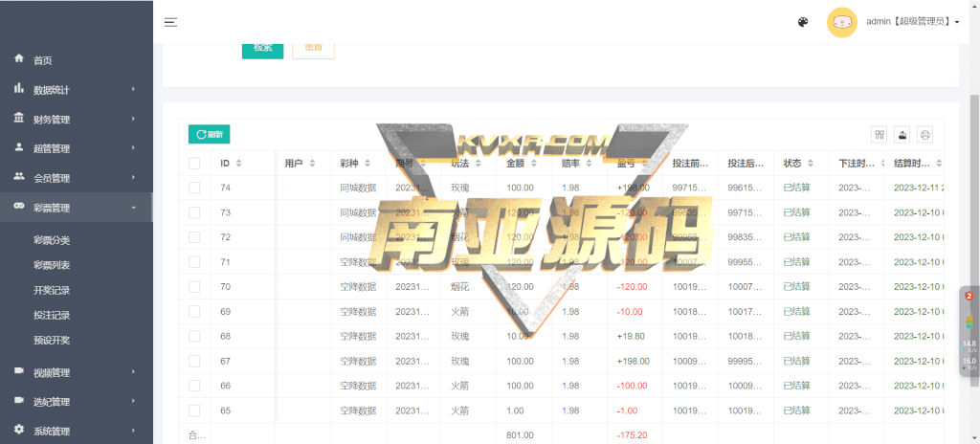
Task: Expand the 超管管理 menu arrow
Action: (133, 148)
